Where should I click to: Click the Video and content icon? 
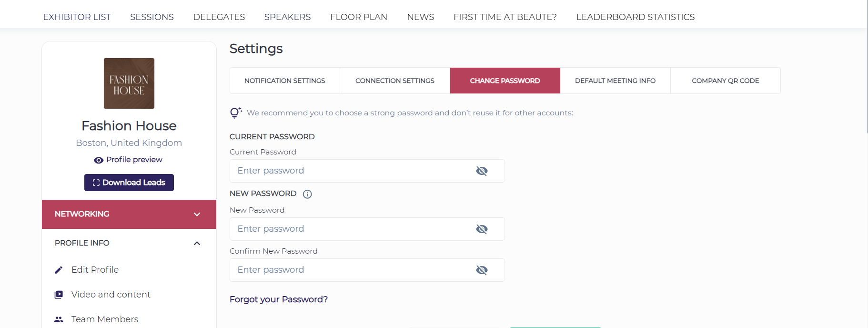(59, 295)
